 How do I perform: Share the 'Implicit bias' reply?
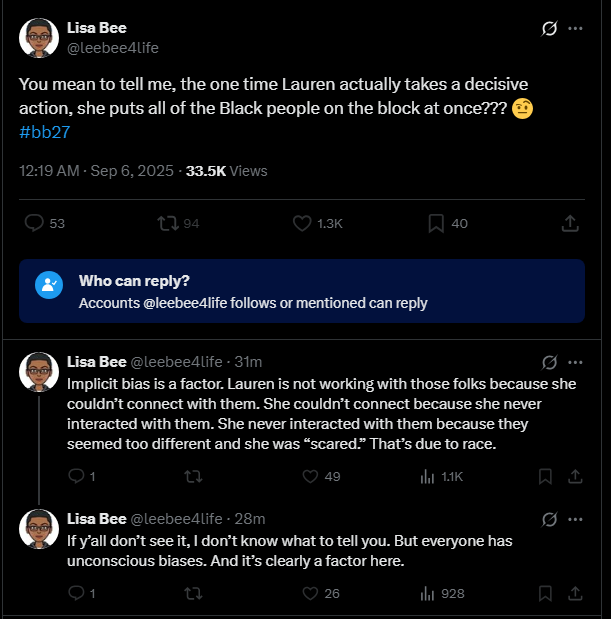pos(575,477)
